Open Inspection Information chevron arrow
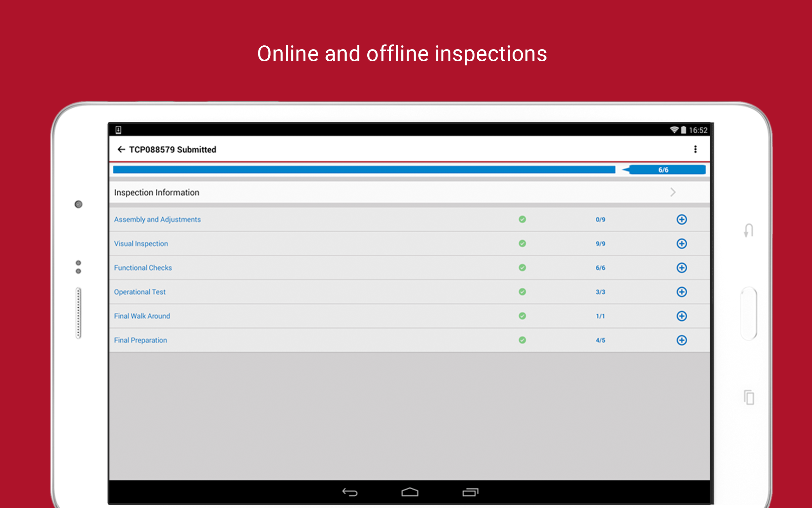The image size is (812, 508). coord(673,192)
